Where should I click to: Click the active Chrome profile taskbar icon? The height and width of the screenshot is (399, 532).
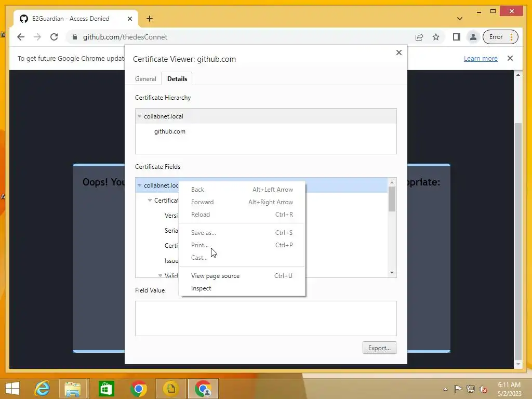coord(203,389)
